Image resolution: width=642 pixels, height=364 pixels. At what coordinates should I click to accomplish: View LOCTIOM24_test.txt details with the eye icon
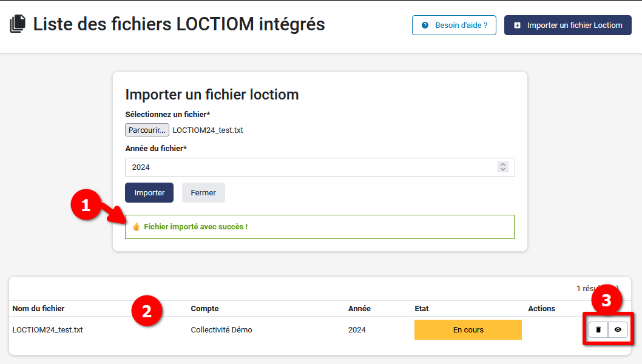pos(618,329)
